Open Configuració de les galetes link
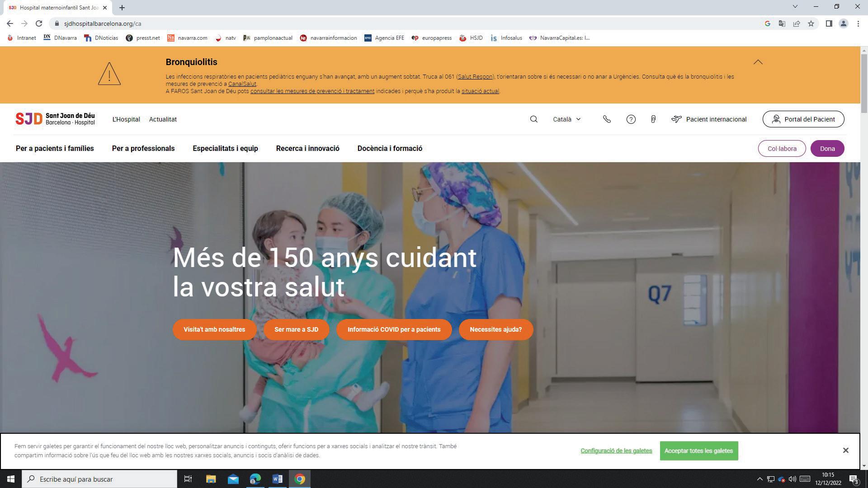This screenshot has height=488, width=868. coord(616,451)
